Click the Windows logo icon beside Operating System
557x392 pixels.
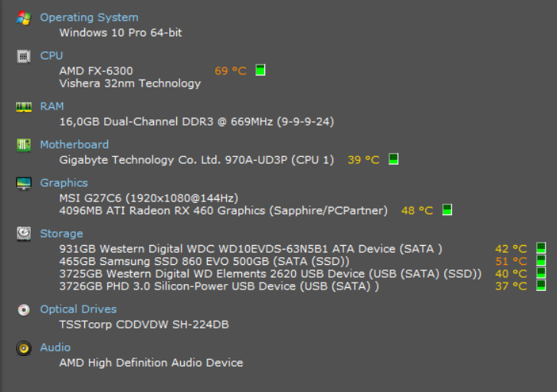pos(24,18)
